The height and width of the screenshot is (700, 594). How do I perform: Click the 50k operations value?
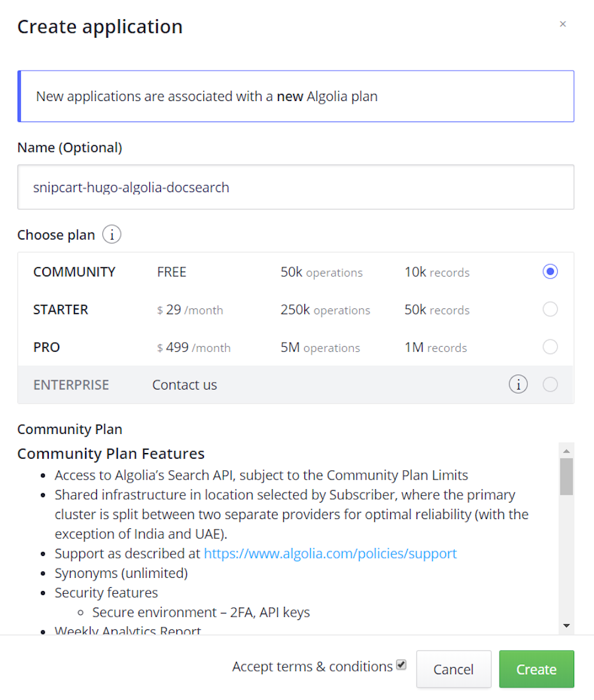pos(321,272)
